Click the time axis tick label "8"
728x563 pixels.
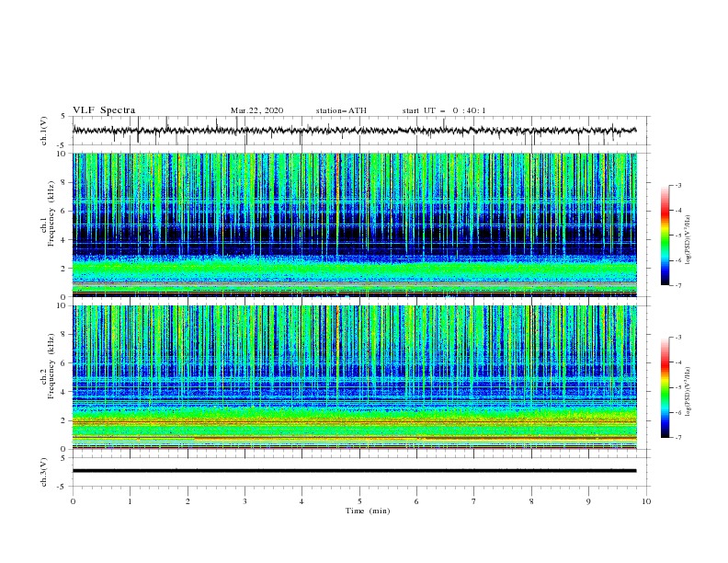531,501
